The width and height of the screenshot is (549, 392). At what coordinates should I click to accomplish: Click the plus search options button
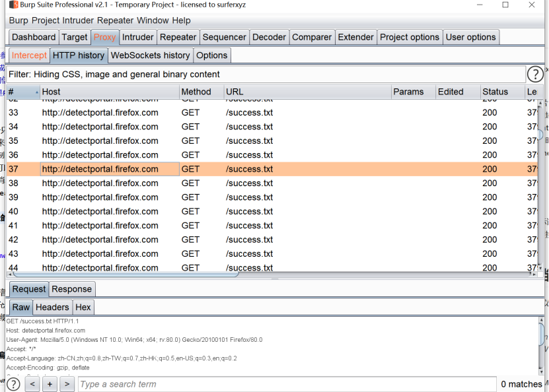pos(50,384)
